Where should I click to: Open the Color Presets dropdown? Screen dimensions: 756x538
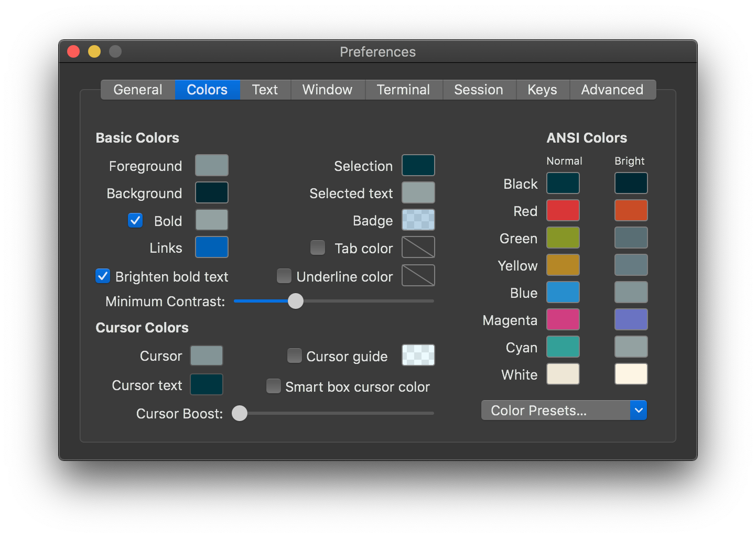coord(564,410)
